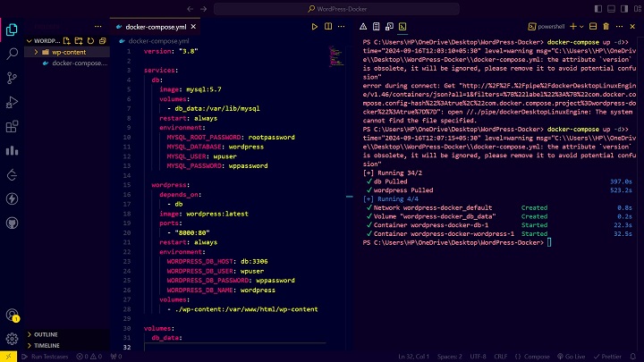Run Testcases from status bar
Viewport: 644px width, 362px height.
(x=46, y=357)
